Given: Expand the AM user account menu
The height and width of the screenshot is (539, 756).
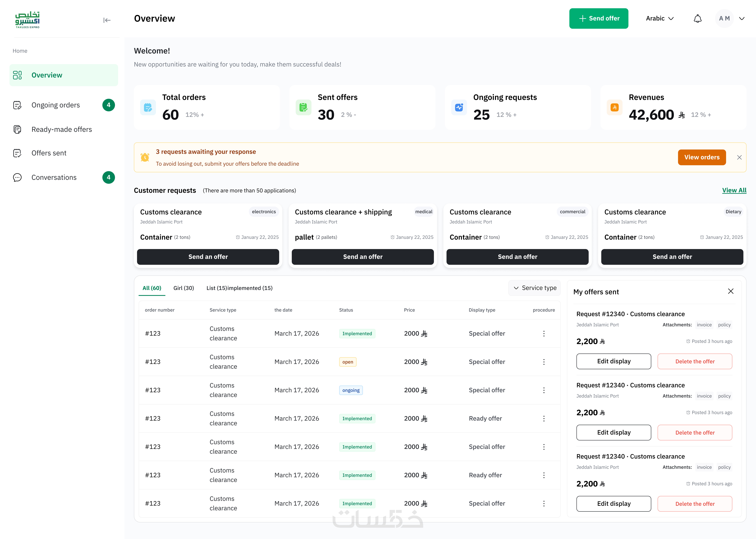Looking at the screenshot, I should [x=741, y=19].
